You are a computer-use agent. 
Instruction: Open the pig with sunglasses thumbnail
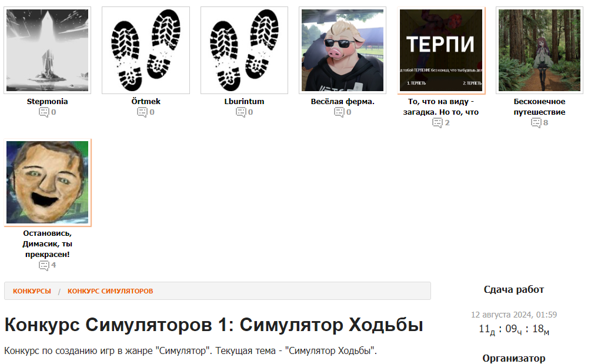tap(343, 50)
